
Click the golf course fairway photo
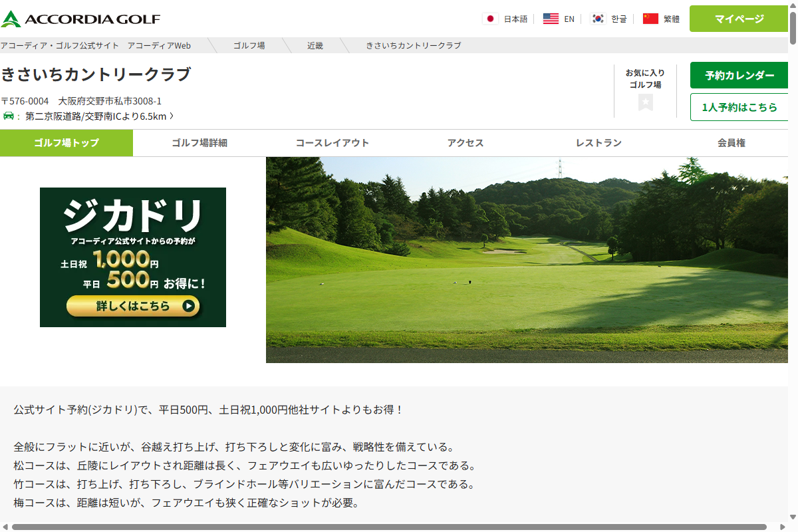click(527, 260)
